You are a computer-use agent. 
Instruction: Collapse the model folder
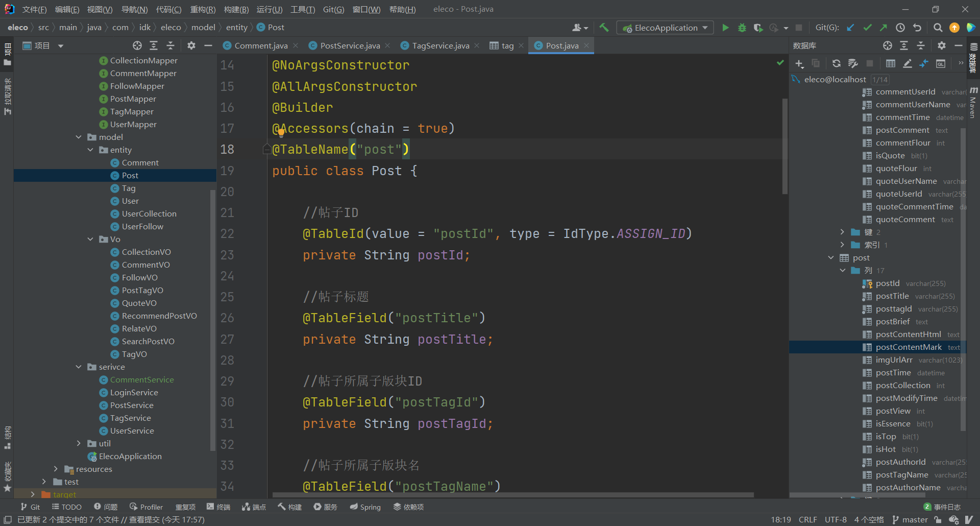(79, 137)
